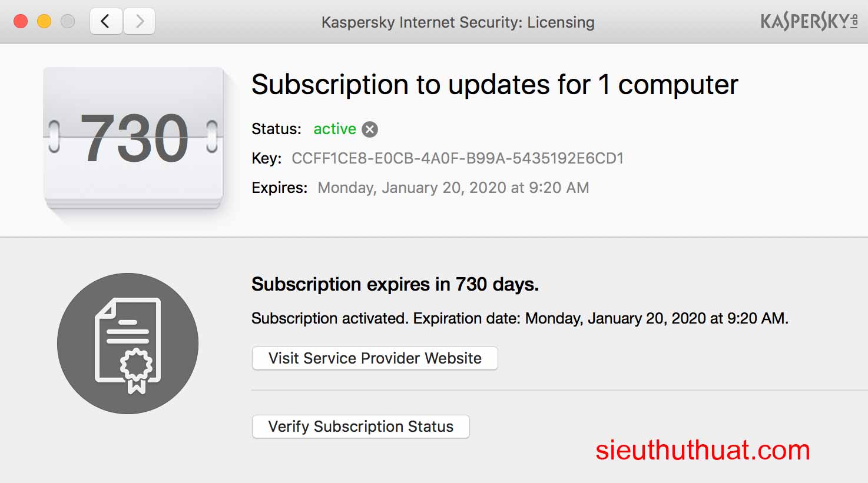Click the Kaspersky Lab logo

(x=809, y=22)
